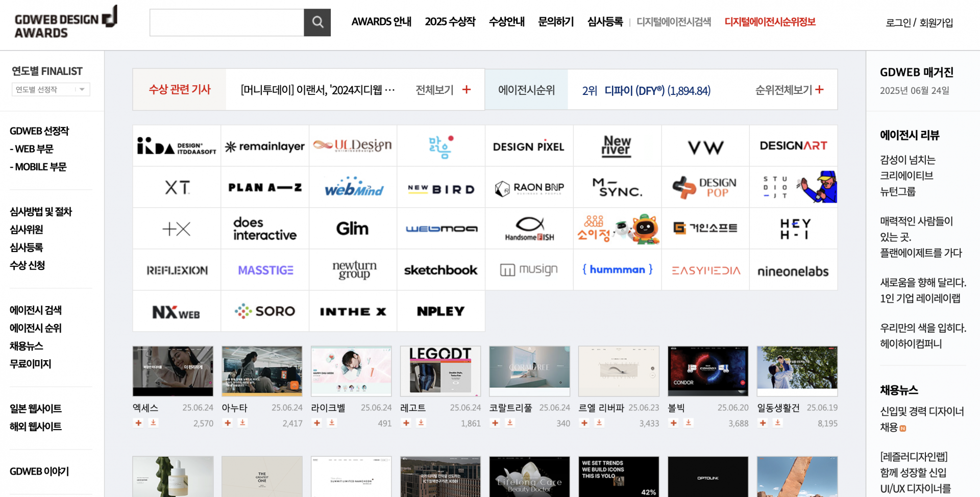The image size is (980, 497).
Task: Open AWARDS 안내 menu
Action: (381, 22)
